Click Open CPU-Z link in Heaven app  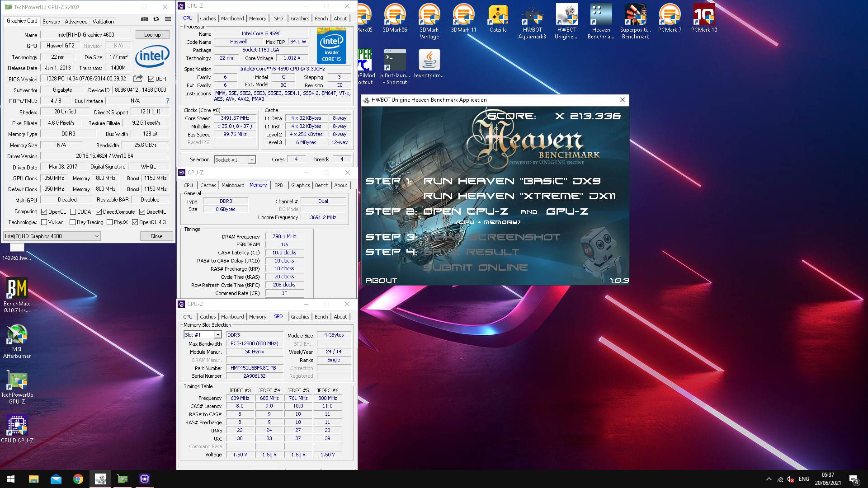(466, 211)
